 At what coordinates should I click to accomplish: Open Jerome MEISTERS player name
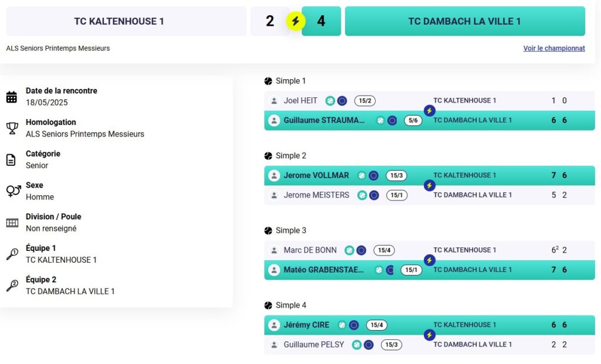[316, 195]
